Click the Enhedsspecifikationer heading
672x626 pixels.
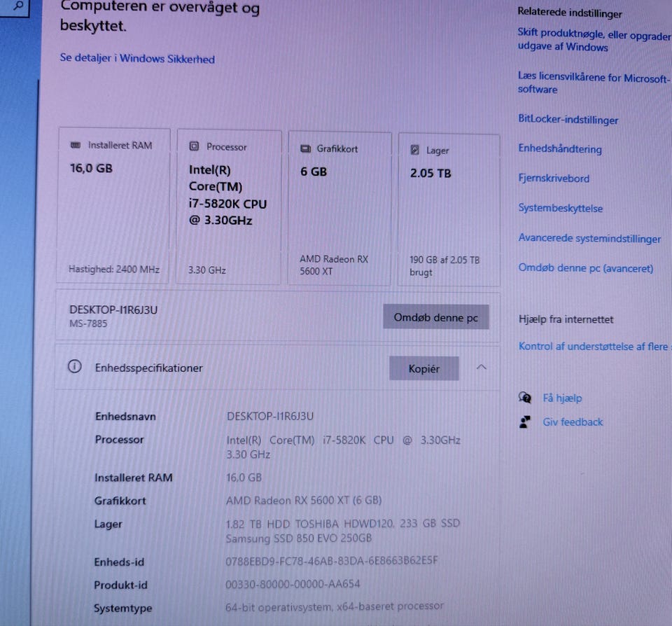point(148,368)
